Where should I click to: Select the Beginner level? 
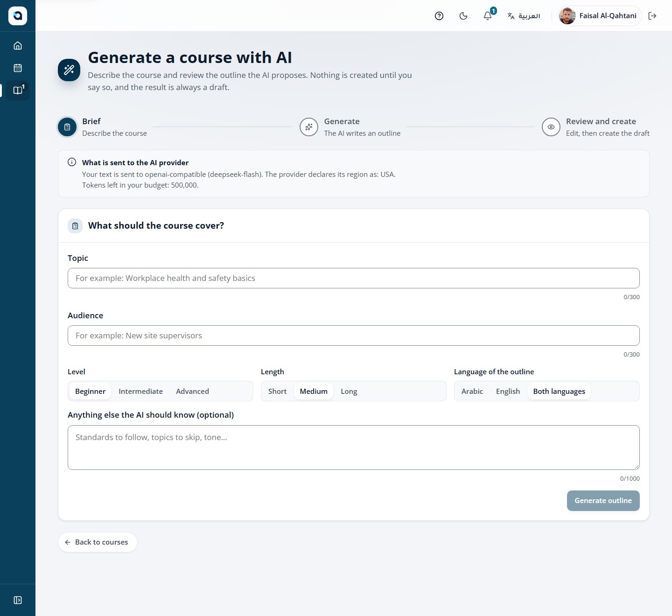click(90, 391)
